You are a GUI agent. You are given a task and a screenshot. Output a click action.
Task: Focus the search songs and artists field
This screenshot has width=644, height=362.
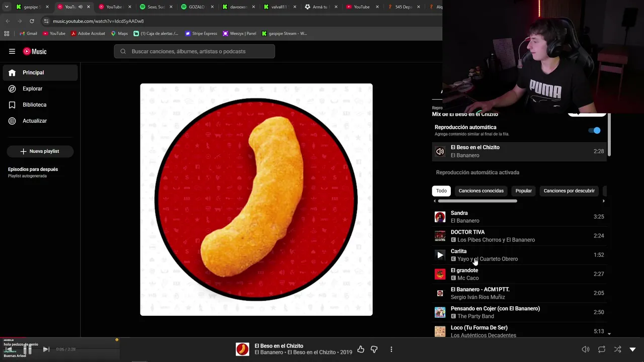(x=194, y=51)
